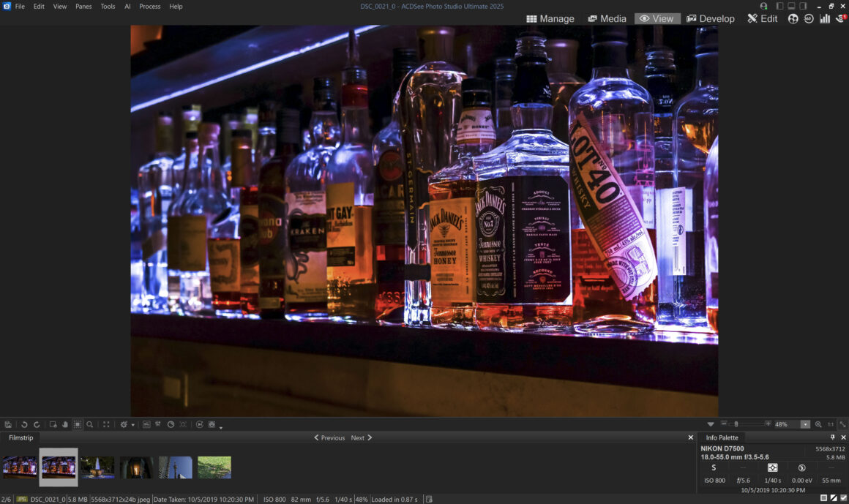Open the Process menu
This screenshot has height=504, width=849.
[x=149, y=7]
